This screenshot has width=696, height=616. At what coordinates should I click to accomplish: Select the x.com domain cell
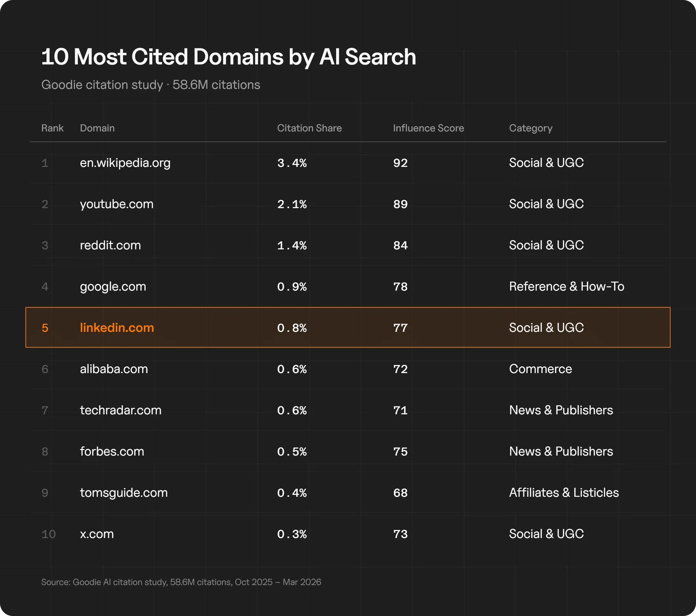pos(97,534)
